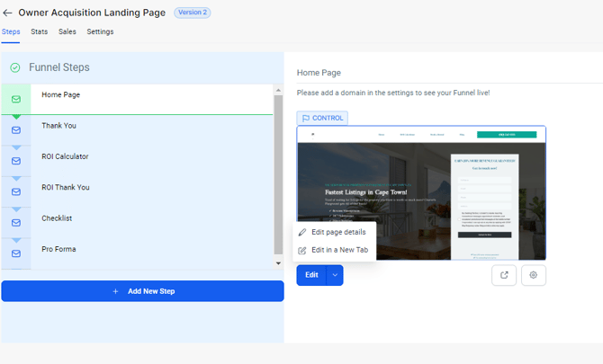
Task: Select ROI Thank You funnel step
Action: pos(66,187)
